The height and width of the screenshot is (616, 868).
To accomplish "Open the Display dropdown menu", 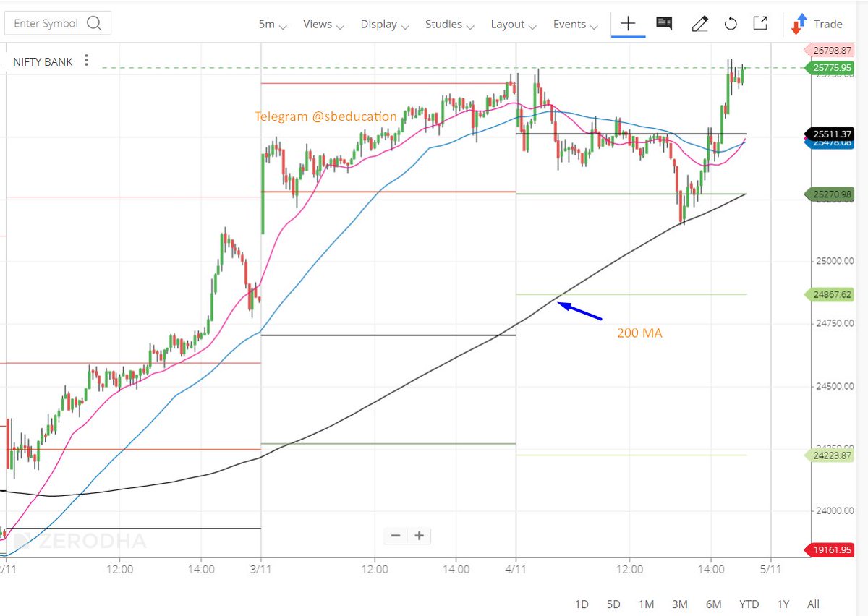I will coord(385,25).
